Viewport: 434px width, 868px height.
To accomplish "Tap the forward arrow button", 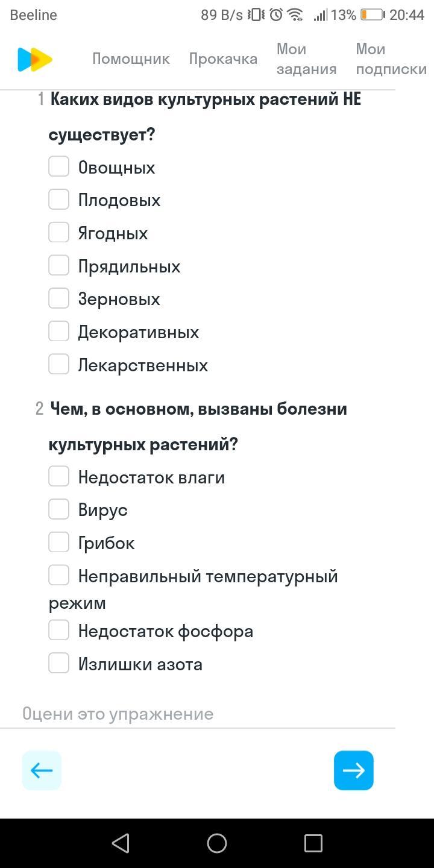I will tap(354, 770).
